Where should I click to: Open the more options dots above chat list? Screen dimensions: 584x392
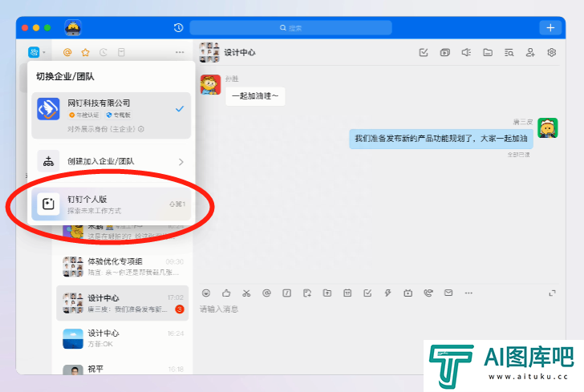(x=180, y=52)
